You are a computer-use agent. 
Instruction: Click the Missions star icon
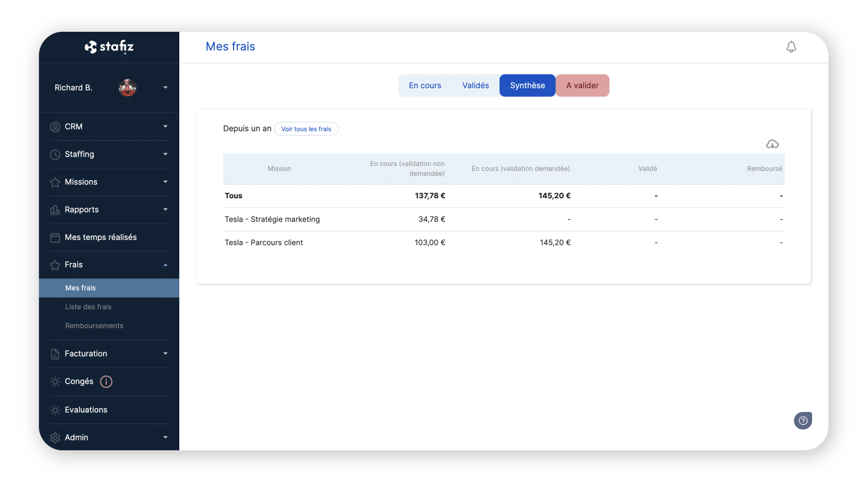pyautogui.click(x=55, y=182)
